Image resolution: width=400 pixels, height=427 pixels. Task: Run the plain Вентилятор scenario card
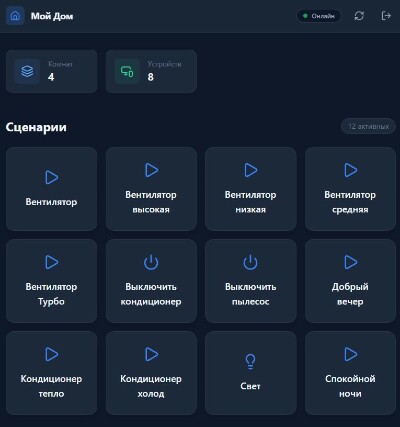(52, 189)
